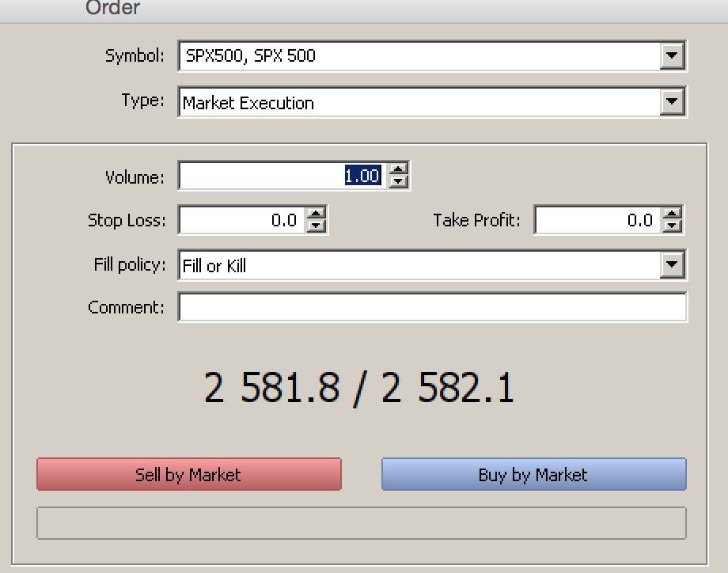Click the Stop Loss label
The width and height of the screenshot is (728, 573).
[x=127, y=220]
